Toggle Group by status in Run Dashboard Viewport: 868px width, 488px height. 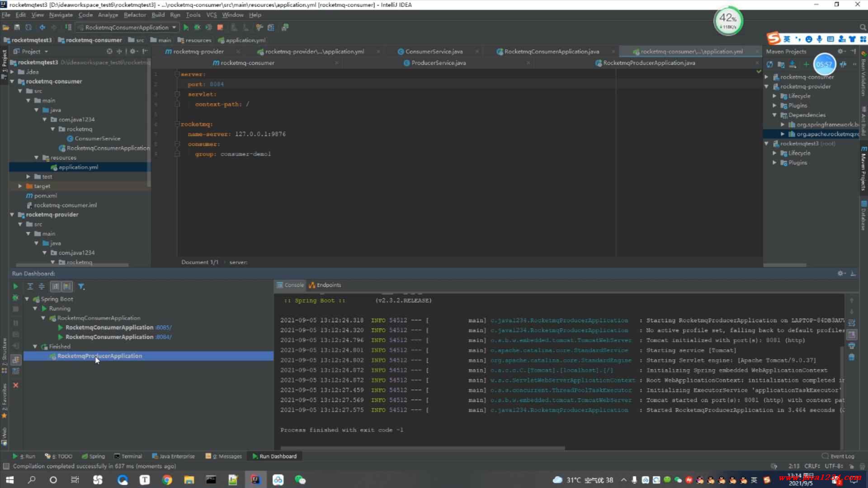point(67,286)
